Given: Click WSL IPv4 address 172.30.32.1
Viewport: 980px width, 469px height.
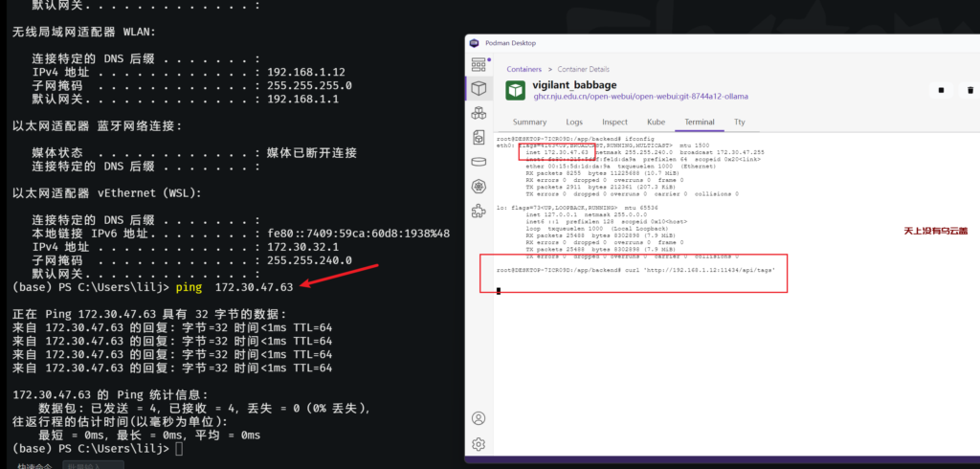Looking at the screenshot, I should 302,247.
